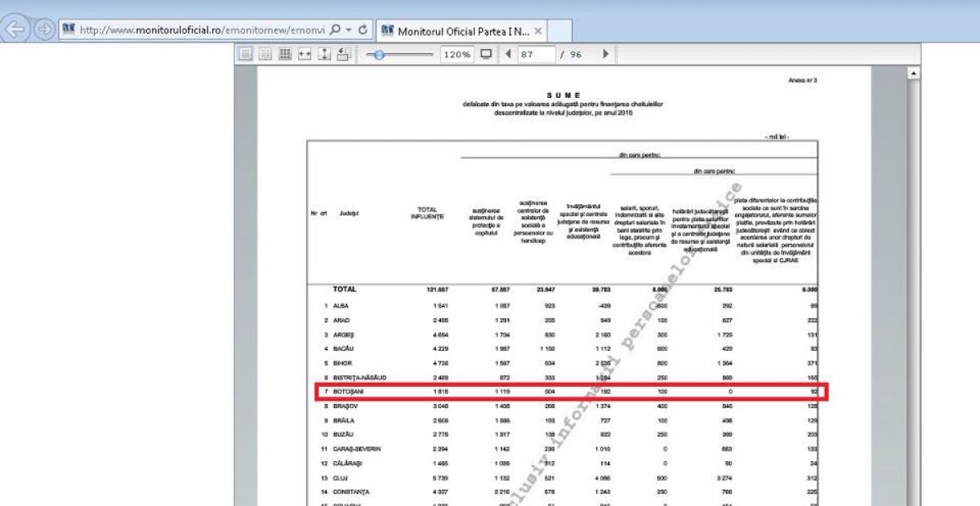Click search magnifier in address bar
The width and height of the screenshot is (980, 506).
click(x=336, y=30)
